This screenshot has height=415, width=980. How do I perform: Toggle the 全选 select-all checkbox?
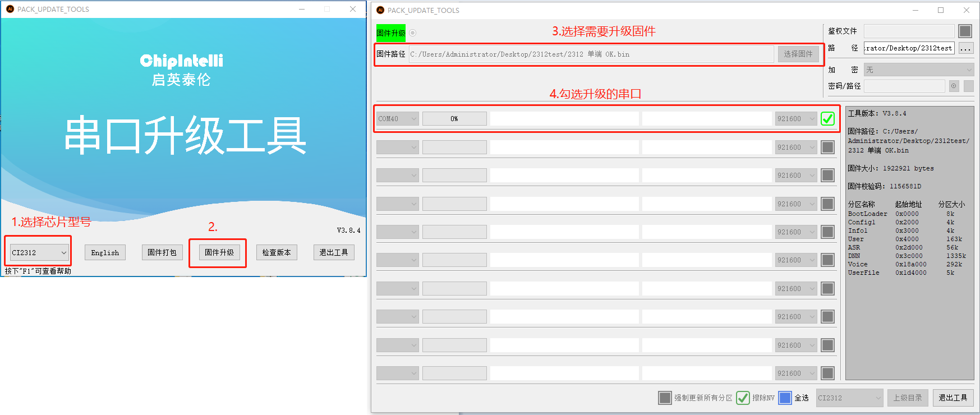785,398
